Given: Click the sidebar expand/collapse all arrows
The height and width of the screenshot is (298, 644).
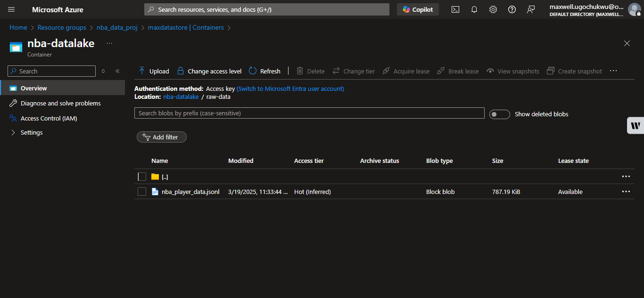Looking at the screenshot, I should point(103,71).
